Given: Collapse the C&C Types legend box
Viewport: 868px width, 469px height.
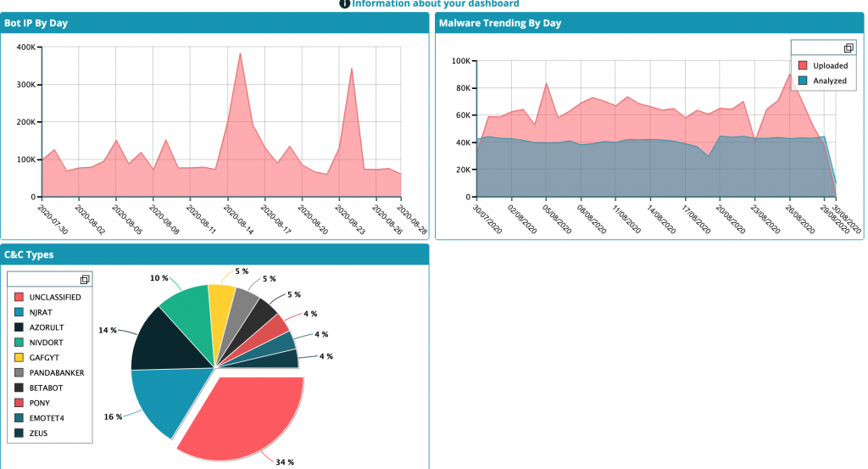Looking at the screenshot, I should (x=85, y=280).
